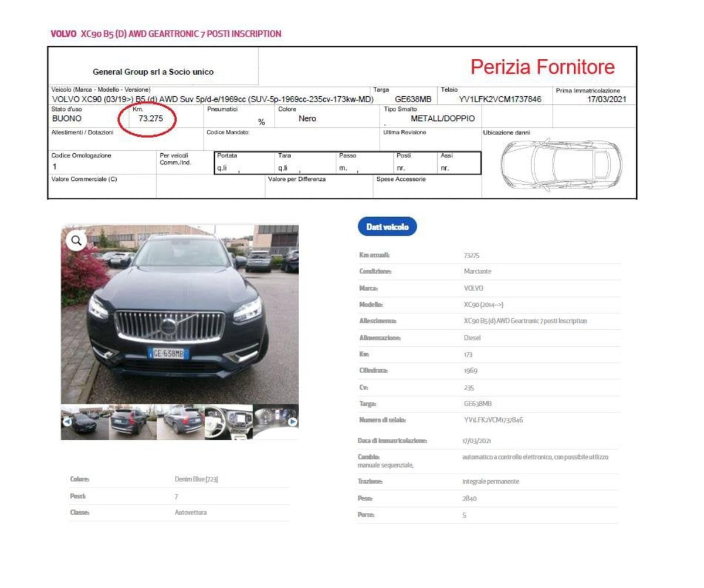Click the form date 17/03/2021

coord(607,99)
